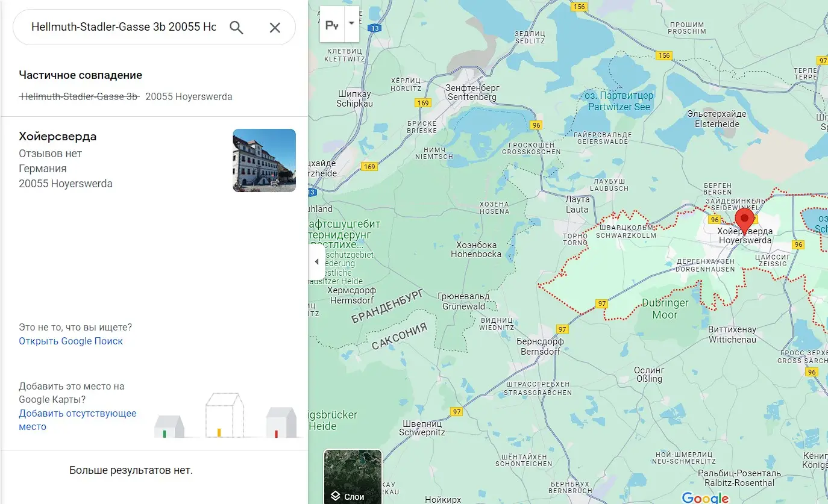This screenshot has height=504, width=828.
Task: Click the Добавить отсутствующее место link
Action: click(77, 420)
